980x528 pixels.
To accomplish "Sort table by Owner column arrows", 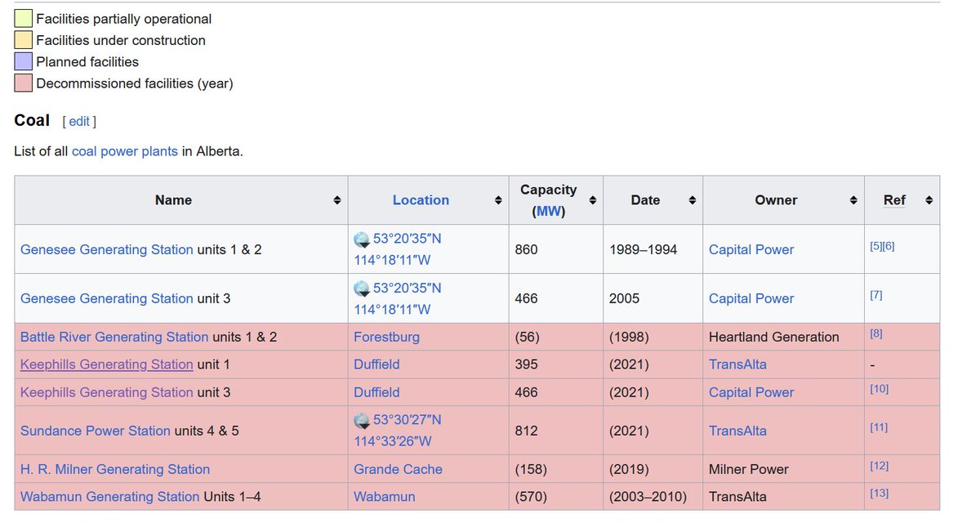I will tap(853, 200).
